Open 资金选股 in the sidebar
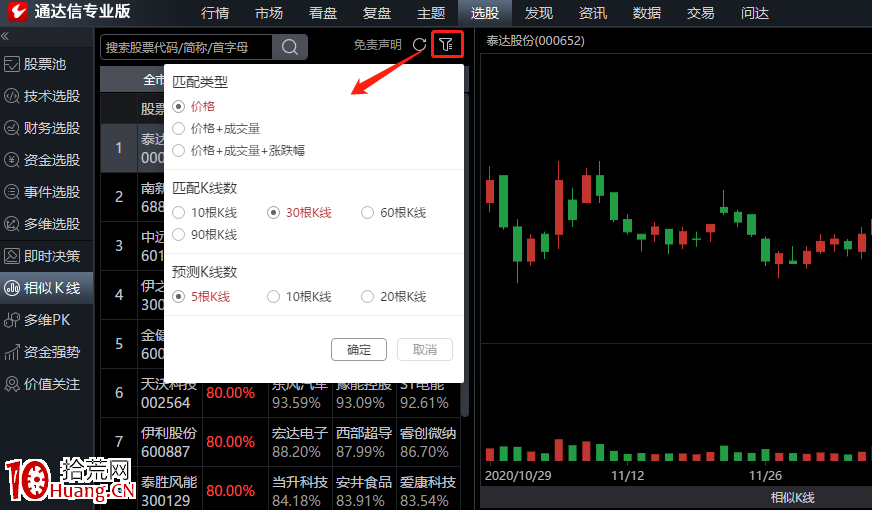 [46, 160]
